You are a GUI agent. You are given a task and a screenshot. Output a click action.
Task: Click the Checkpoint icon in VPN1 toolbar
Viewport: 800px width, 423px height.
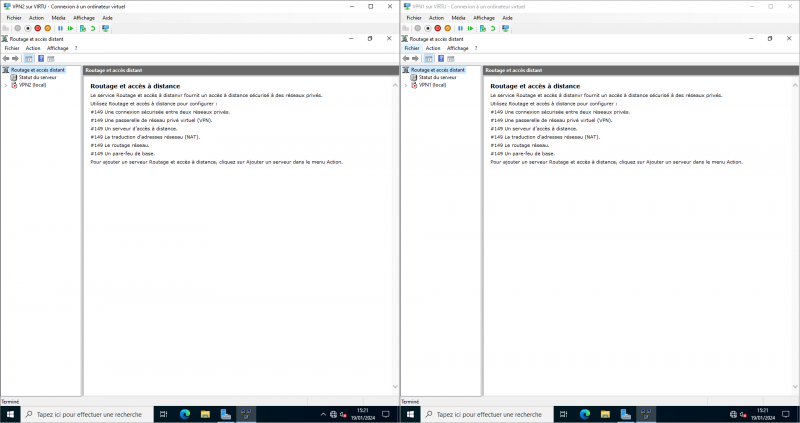pos(483,29)
